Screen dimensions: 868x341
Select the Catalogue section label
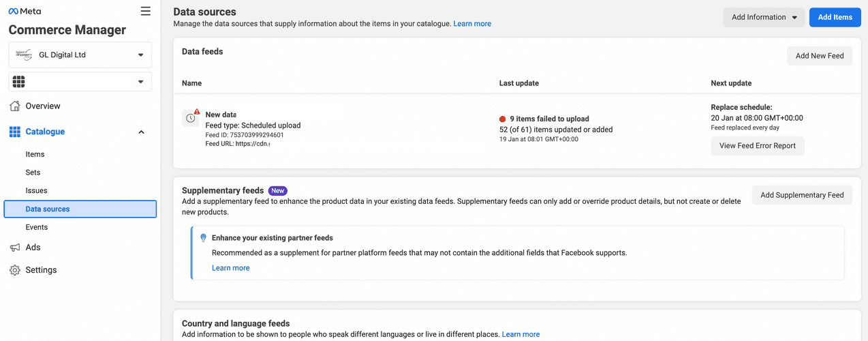[x=45, y=132]
